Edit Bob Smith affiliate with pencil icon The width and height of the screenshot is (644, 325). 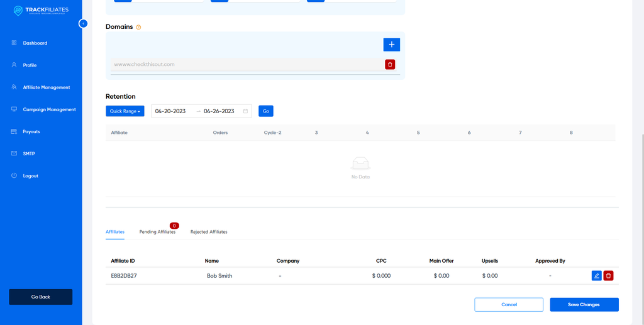click(596, 275)
